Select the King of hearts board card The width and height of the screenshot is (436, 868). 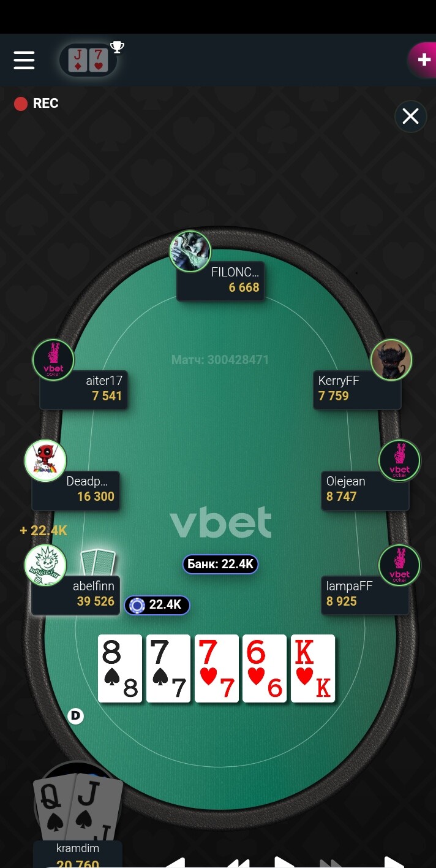pos(313,668)
